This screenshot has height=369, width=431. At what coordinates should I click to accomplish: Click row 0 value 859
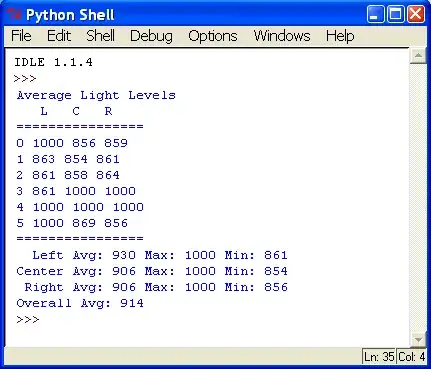coord(116,143)
